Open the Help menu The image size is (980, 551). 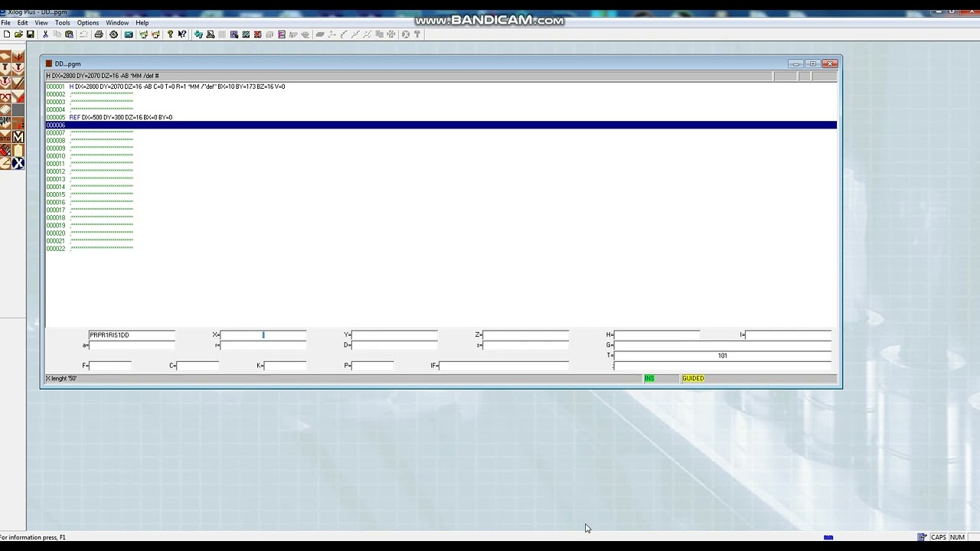tap(142, 23)
